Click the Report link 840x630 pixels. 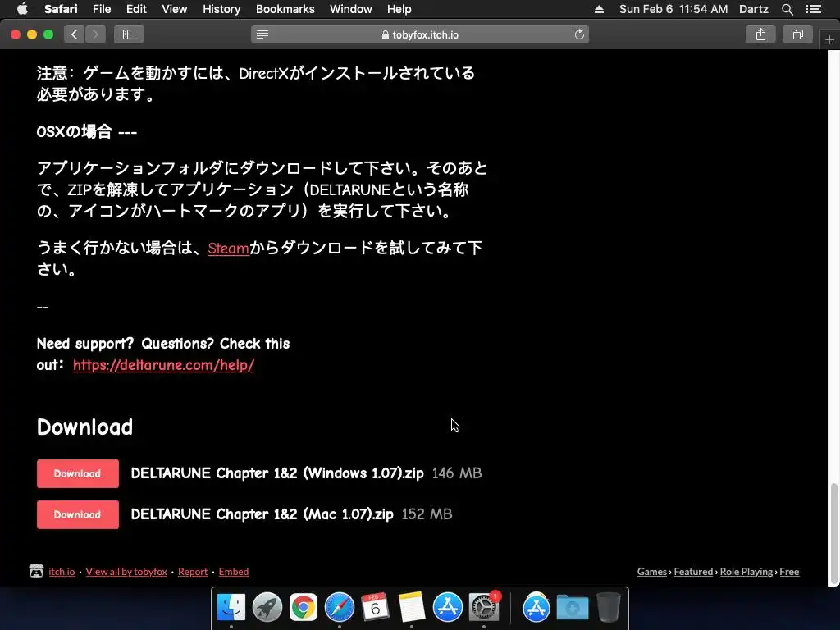[x=192, y=572]
